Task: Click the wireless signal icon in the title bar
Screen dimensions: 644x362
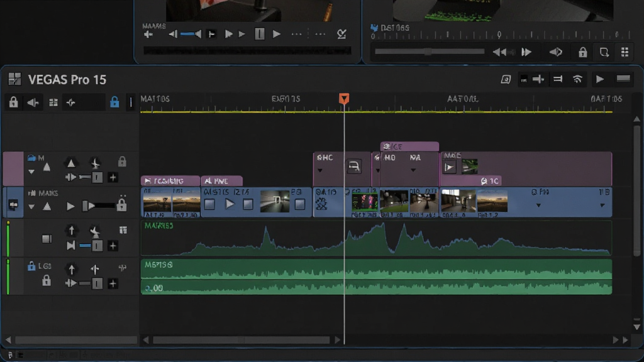Action: tap(577, 79)
